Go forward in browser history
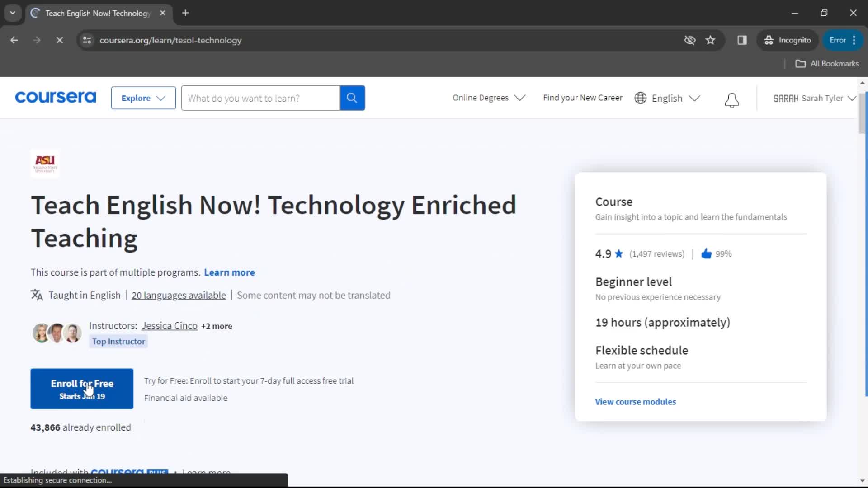 pyautogui.click(x=37, y=40)
